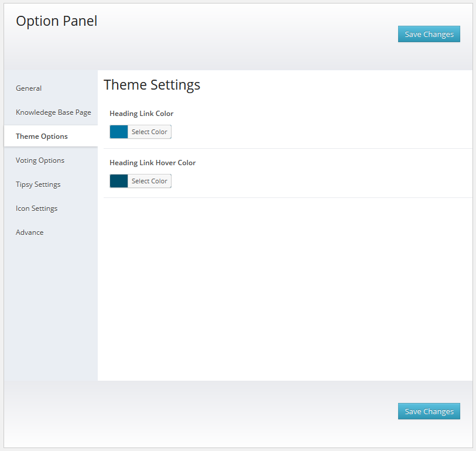Open Select Color for Heading Link Hover Color
The width and height of the screenshot is (476, 451).
pos(149,181)
